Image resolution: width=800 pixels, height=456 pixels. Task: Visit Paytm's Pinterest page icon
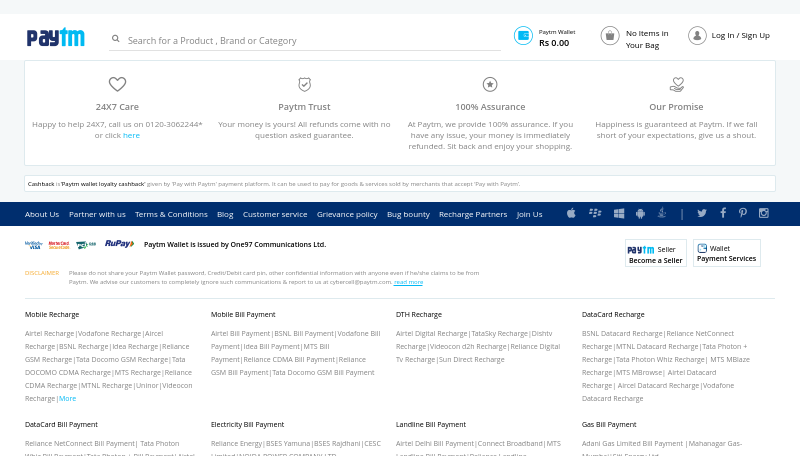pyautogui.click(x=743, y=213)
